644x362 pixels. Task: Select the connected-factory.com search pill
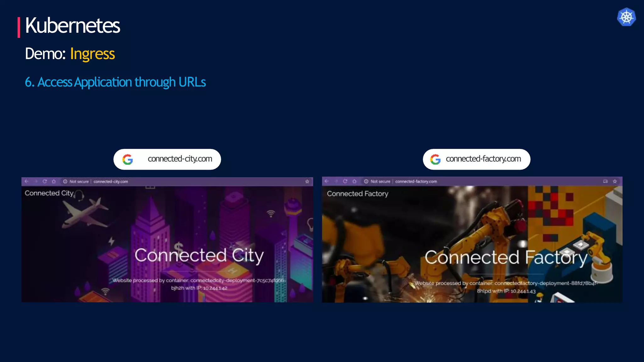tap(476, 159)
